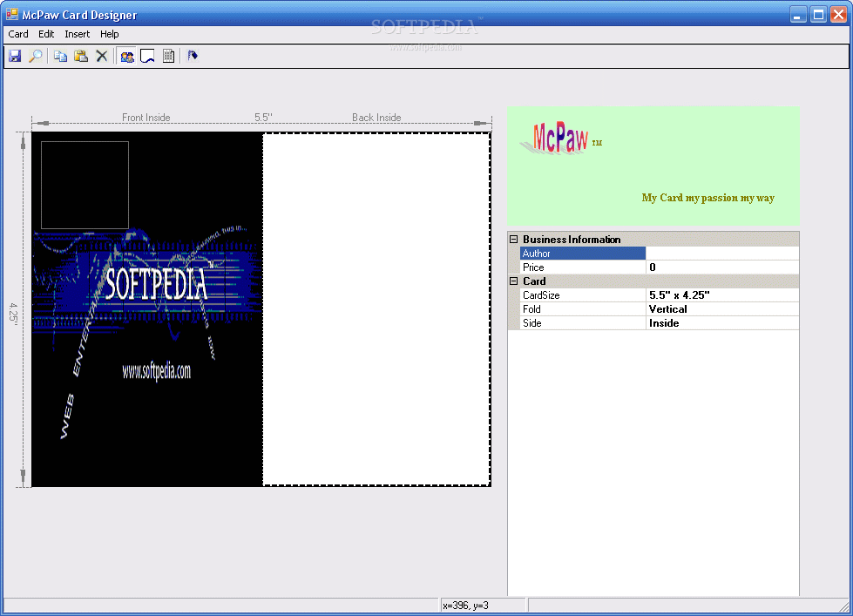Toggle the two-people picture icon

pos(127,56)
